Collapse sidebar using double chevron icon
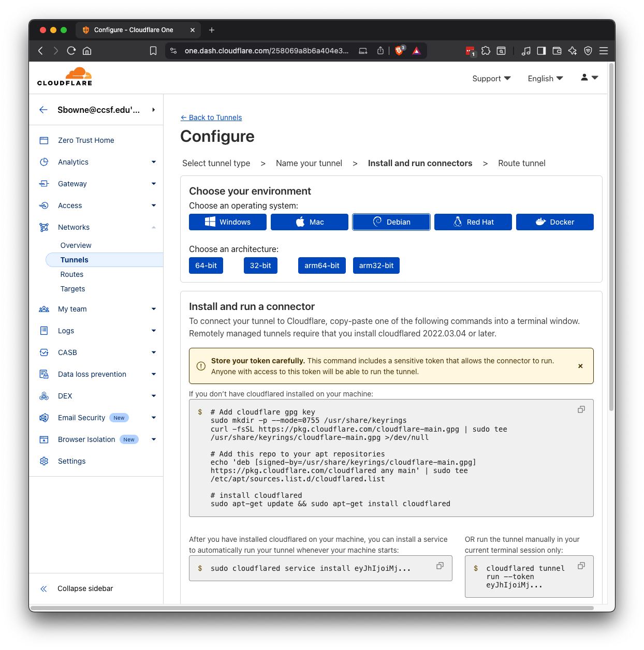Viewport: 644px width, 650px height. (x=44, y=589)
